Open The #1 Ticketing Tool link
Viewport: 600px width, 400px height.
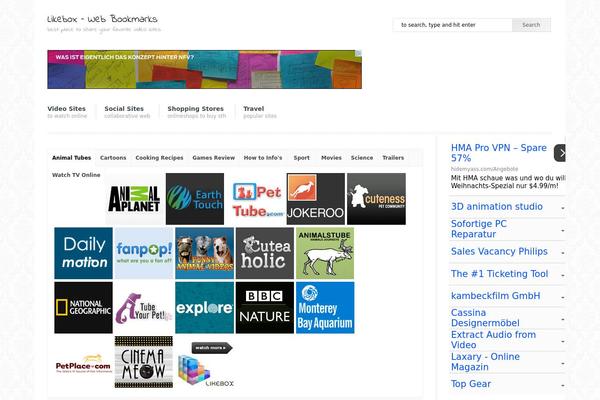tap(499, 274)
